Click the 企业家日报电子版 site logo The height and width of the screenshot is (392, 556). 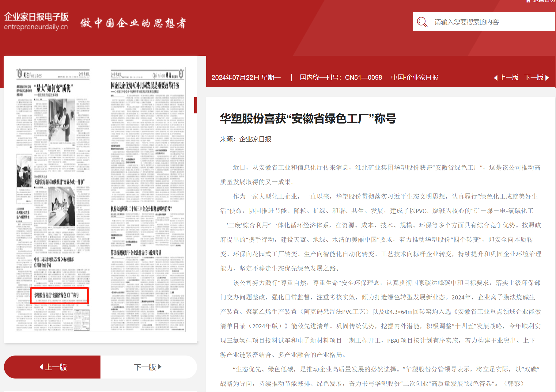click(x=36, y=21)
